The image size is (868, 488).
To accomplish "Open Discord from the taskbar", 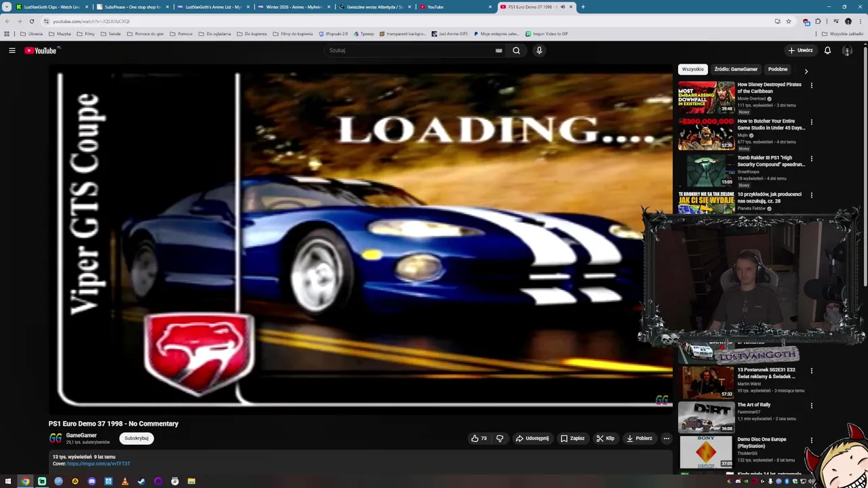I will coord(92,481).
